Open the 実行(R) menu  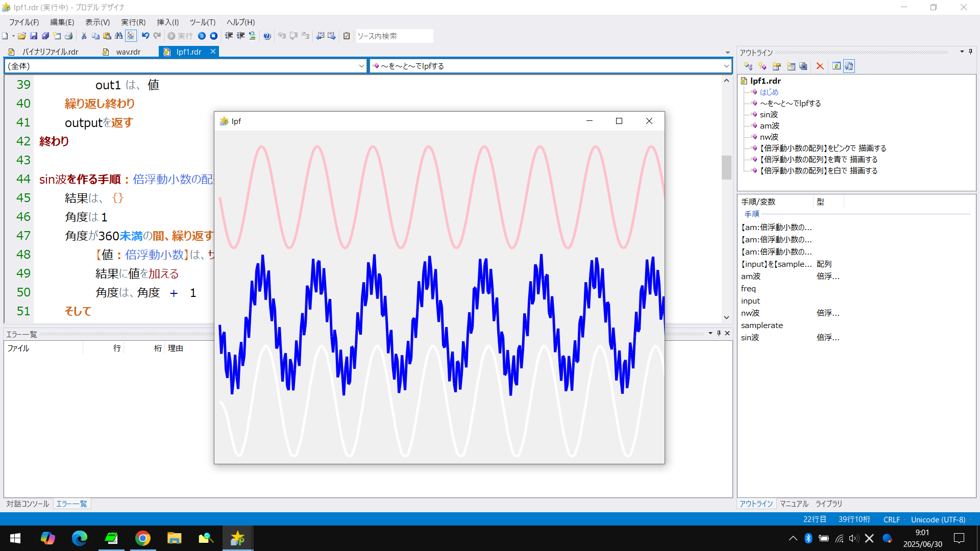click(x=133, y=22)
